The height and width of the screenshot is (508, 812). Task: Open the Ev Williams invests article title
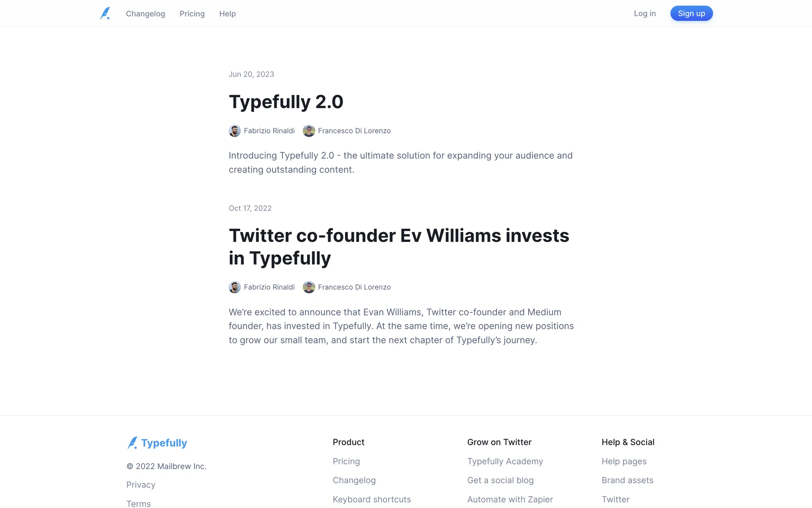[x=399, y=247]
